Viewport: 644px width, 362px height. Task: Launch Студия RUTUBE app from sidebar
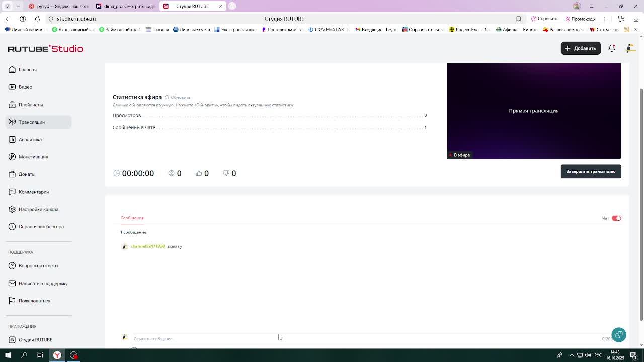tap(38, 340)
